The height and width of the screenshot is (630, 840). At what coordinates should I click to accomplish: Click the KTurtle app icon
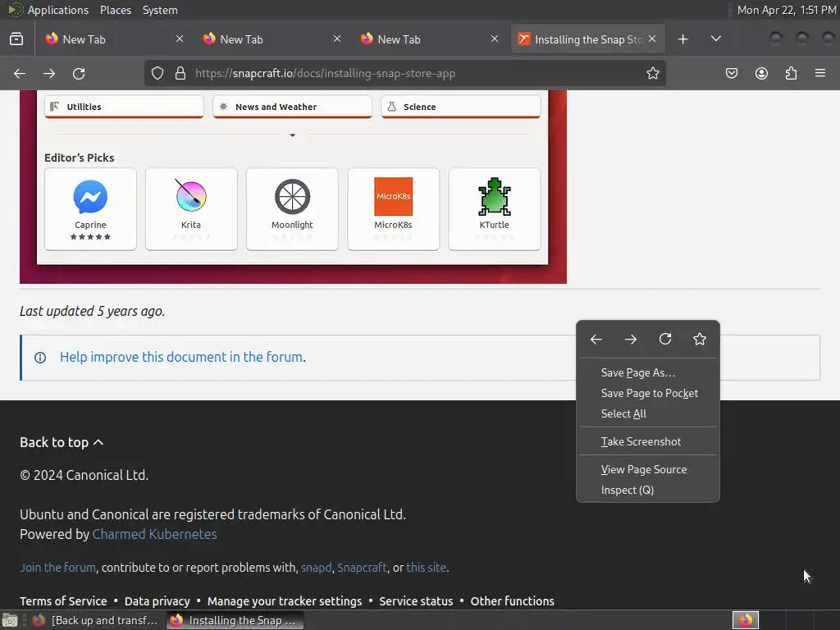495,197
